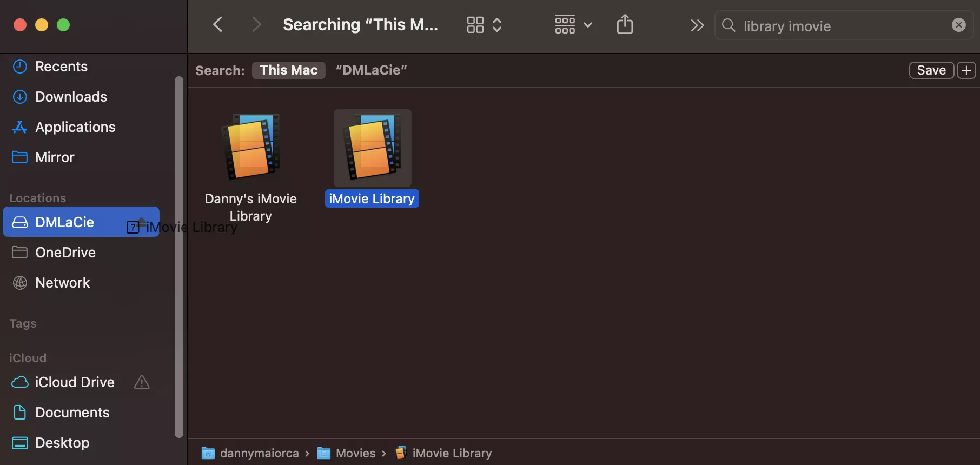This screenshot has height=465, width=980.
Task: Show more toolbar items double chevron
Action: (x=697, y=25)
